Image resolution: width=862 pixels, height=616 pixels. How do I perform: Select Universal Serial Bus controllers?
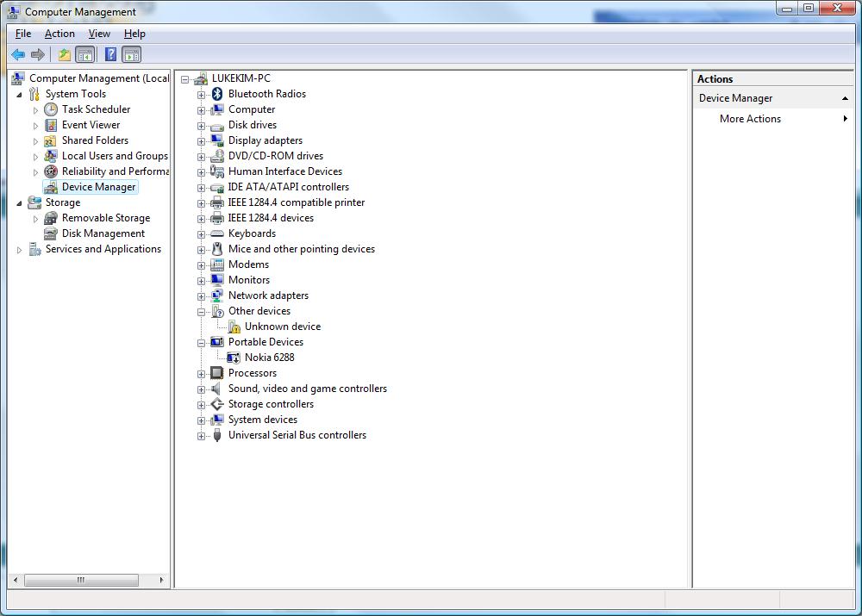(297, 435)
